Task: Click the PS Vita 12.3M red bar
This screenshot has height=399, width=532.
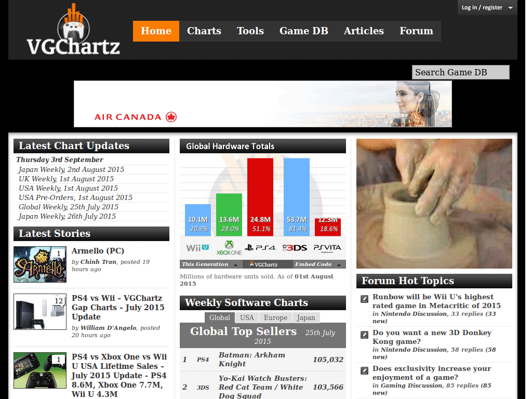Action: [x=328, y=228]
